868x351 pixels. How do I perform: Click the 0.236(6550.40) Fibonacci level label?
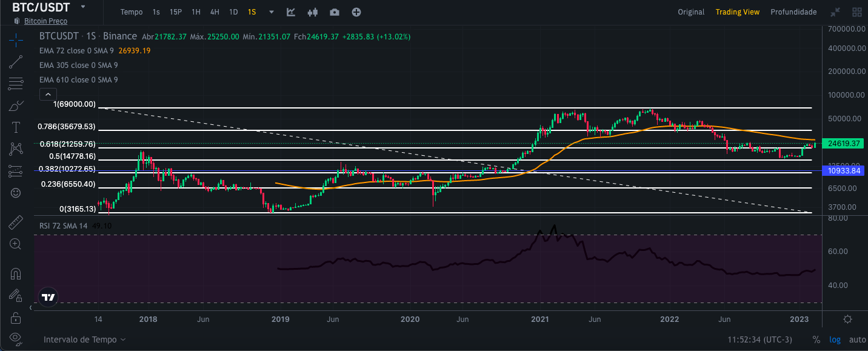(x=68, y=184)
